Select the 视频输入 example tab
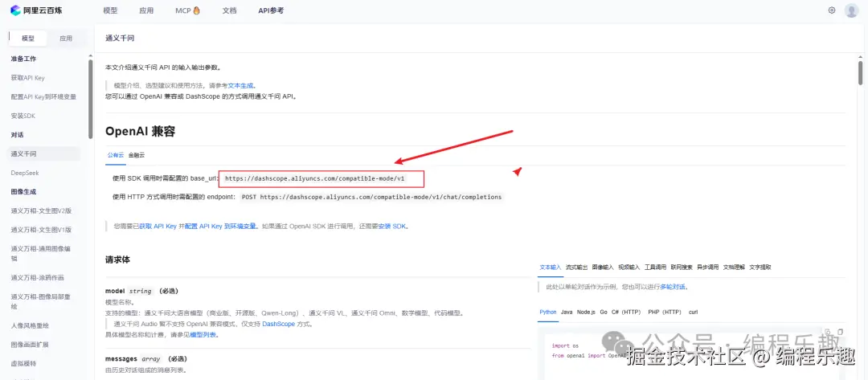This screenshot has height=380, width=868. (628, 268)
